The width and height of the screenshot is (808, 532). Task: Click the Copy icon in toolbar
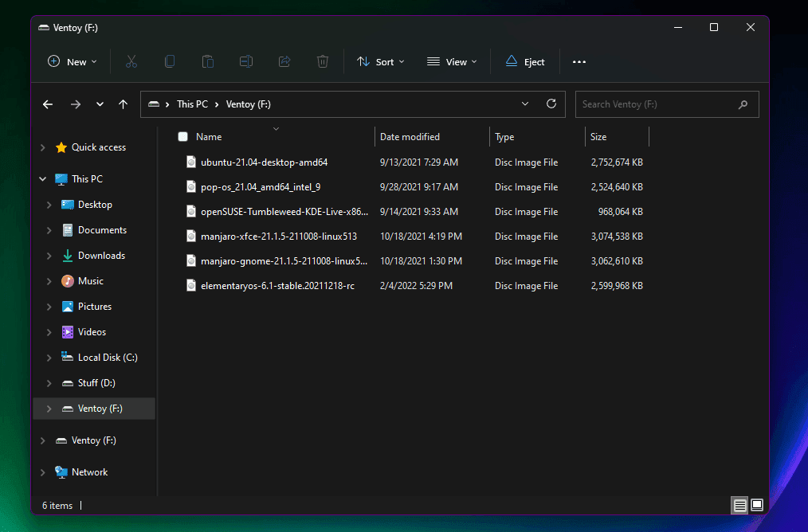click(170, 61)
